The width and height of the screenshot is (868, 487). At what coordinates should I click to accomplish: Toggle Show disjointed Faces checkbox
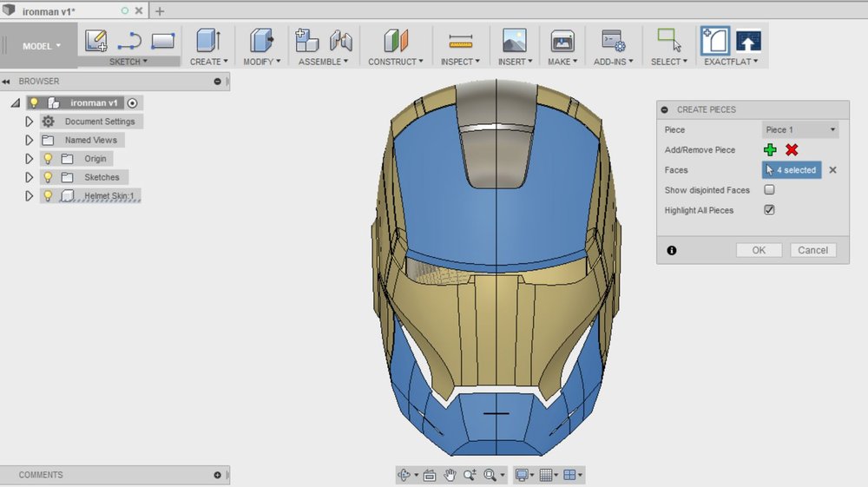pyautogui.click(x=769, y=190)
